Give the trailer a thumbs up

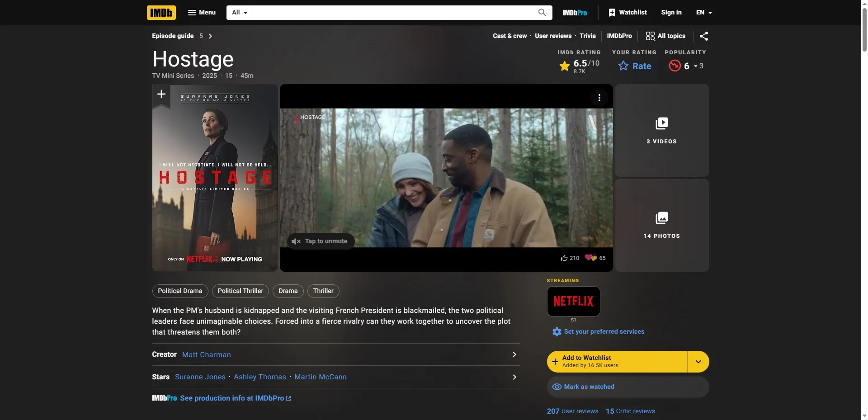click(x=565, y=258)
